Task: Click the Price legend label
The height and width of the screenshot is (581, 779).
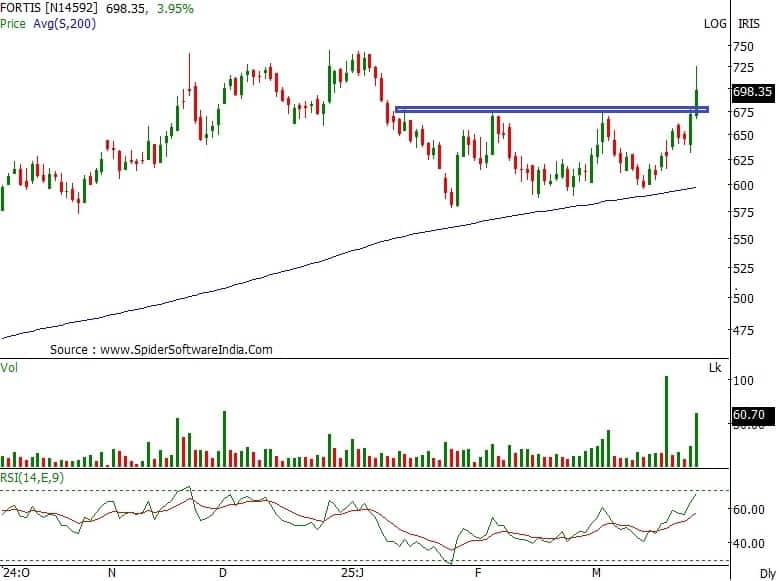Action: point(15,22)
